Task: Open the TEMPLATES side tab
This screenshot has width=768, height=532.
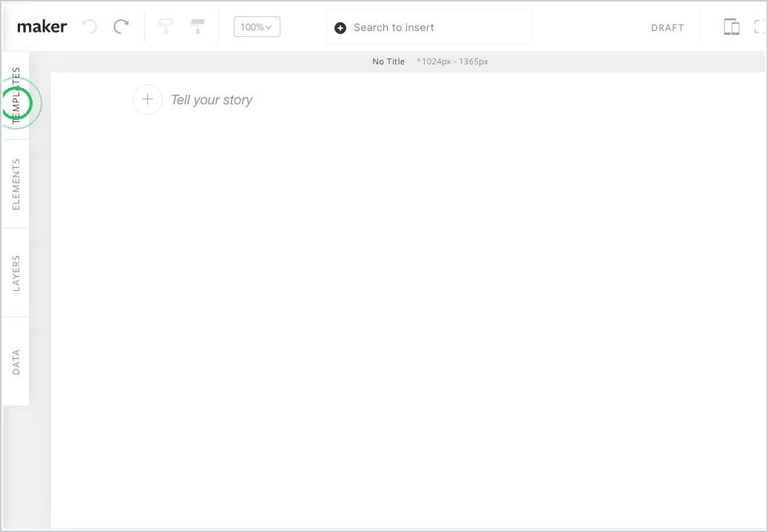Action: [x=16, y=95]
